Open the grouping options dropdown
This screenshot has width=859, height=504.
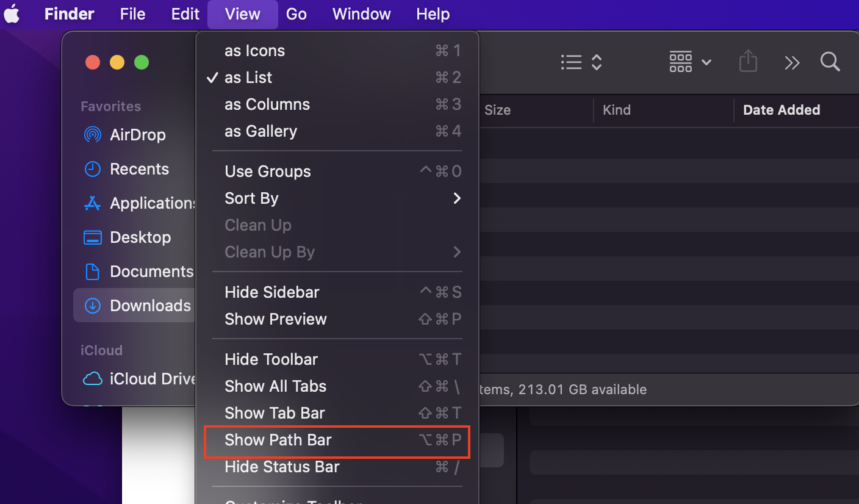pos(691,62)
